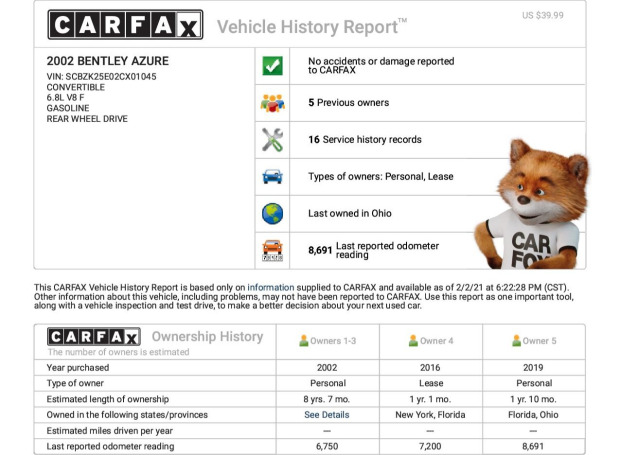Click the year purchased '2002' cell

tap(327, 368)
